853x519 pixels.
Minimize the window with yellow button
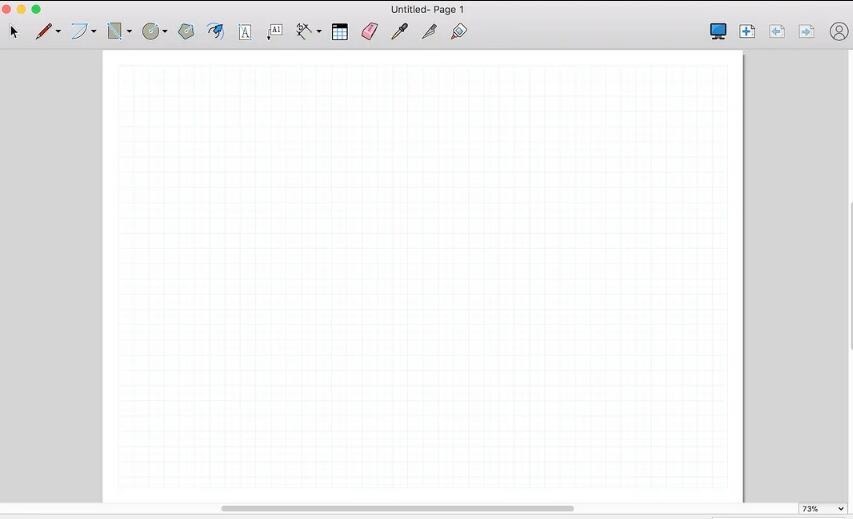point(21,9)
